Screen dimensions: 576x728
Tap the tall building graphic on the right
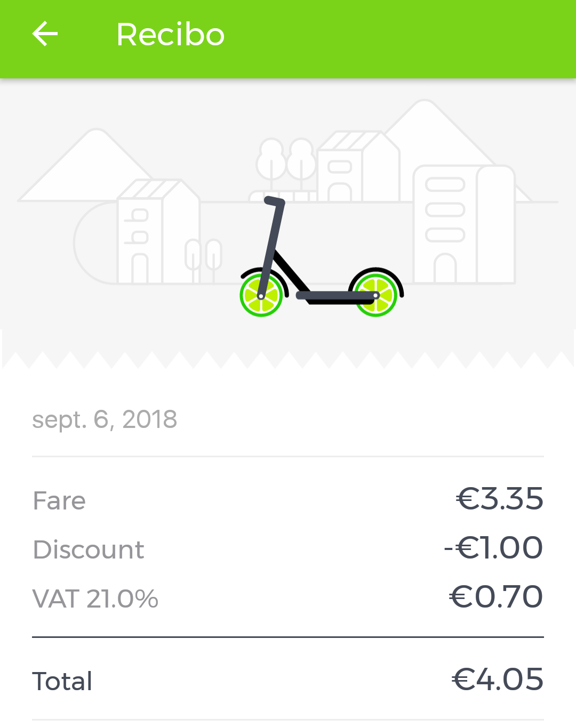click(x=464, y=224)
